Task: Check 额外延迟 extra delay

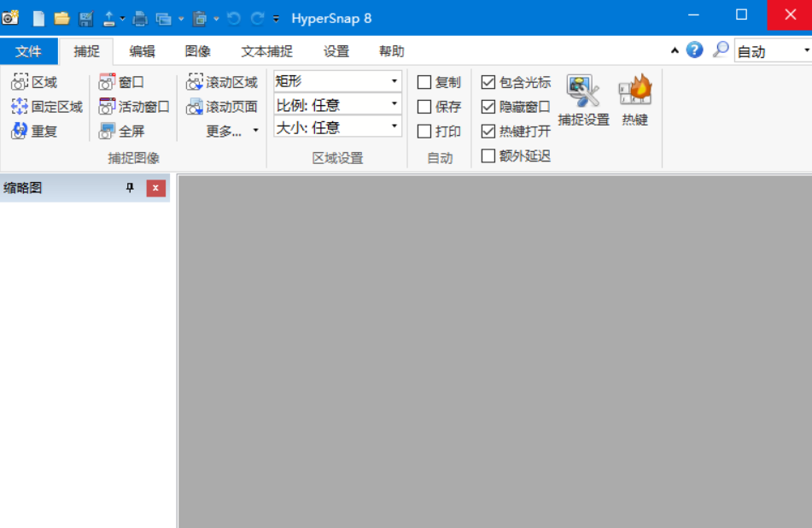Action: tap(488, 156)
